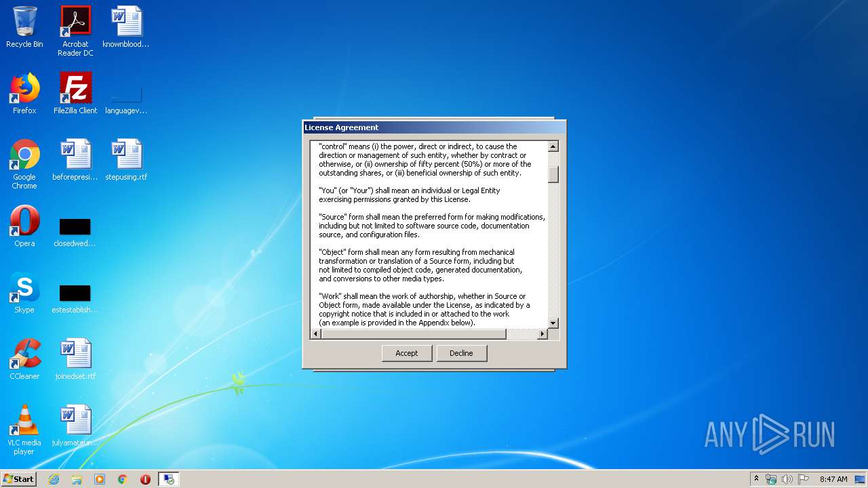Click the vertical scrollbar down arrow

coord(553,323)
